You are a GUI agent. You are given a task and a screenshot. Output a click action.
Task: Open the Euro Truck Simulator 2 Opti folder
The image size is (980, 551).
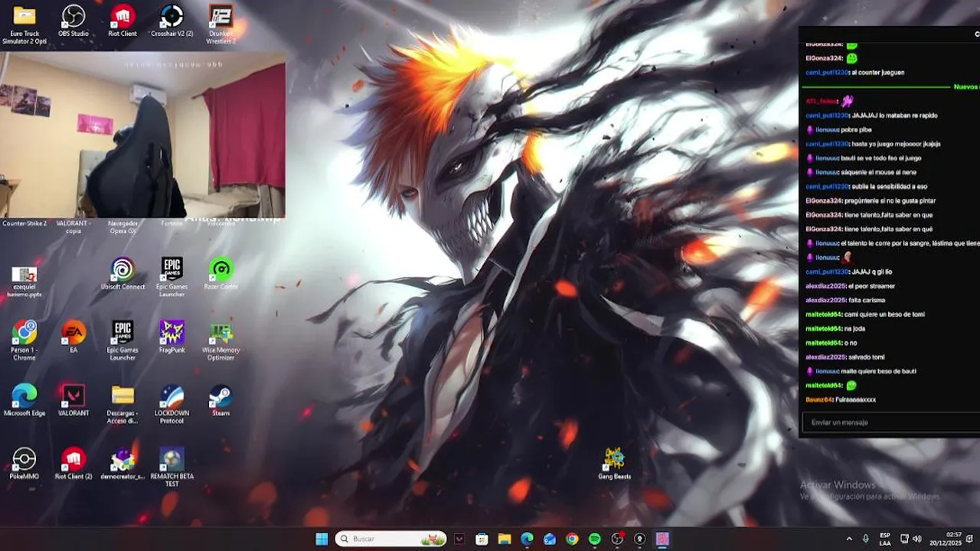(24, 24)
